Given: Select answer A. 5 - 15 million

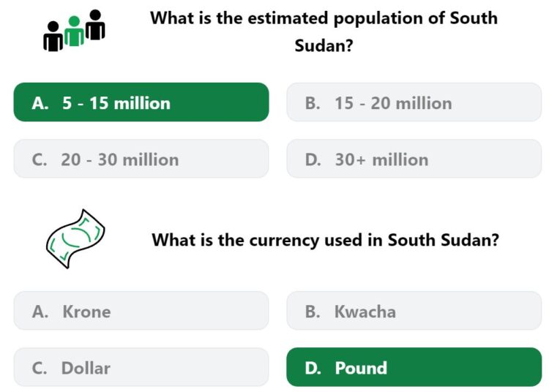Looking at the screenshot, I should (141, 102).
